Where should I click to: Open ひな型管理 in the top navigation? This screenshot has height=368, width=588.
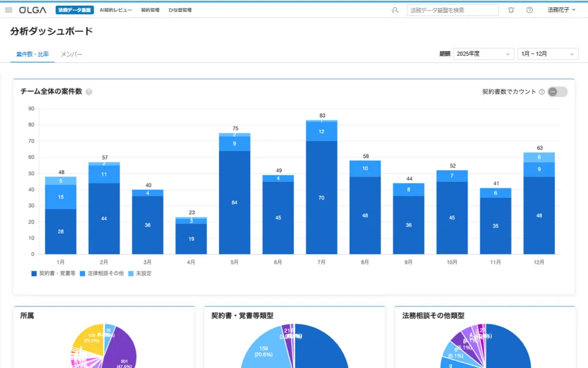coord(180,10)
